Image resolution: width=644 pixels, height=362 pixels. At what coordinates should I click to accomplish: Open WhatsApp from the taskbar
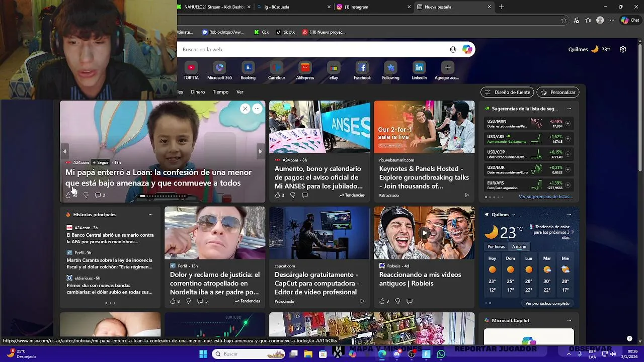[x=441, y=354]
